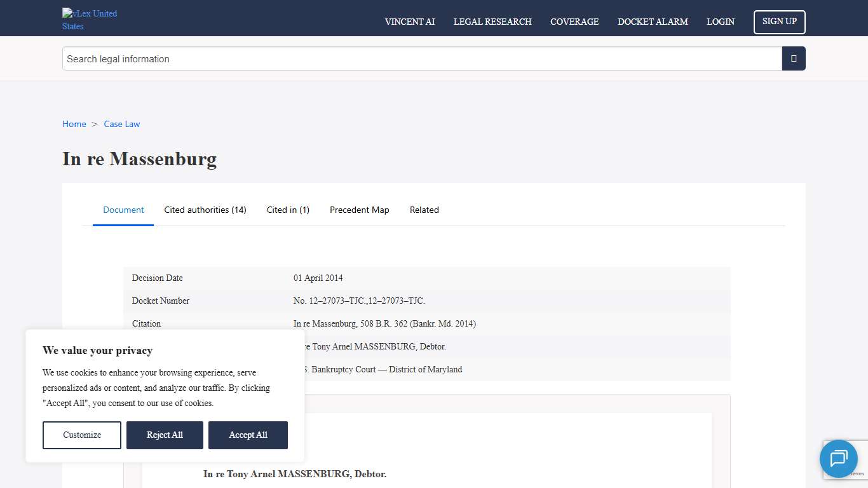This screenshot has width=868, height=488.
Task: Open the Related tab
Action: coord(424,210)
